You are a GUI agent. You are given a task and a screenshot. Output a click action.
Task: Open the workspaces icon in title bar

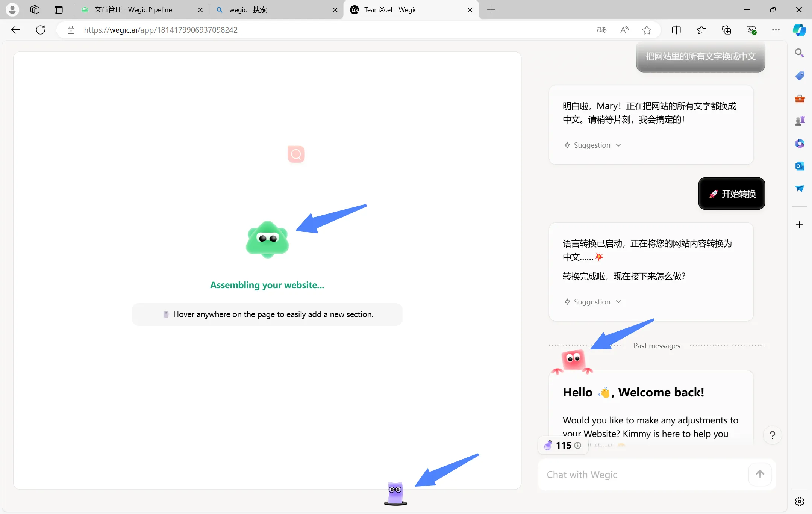click(x=35, y=9)
